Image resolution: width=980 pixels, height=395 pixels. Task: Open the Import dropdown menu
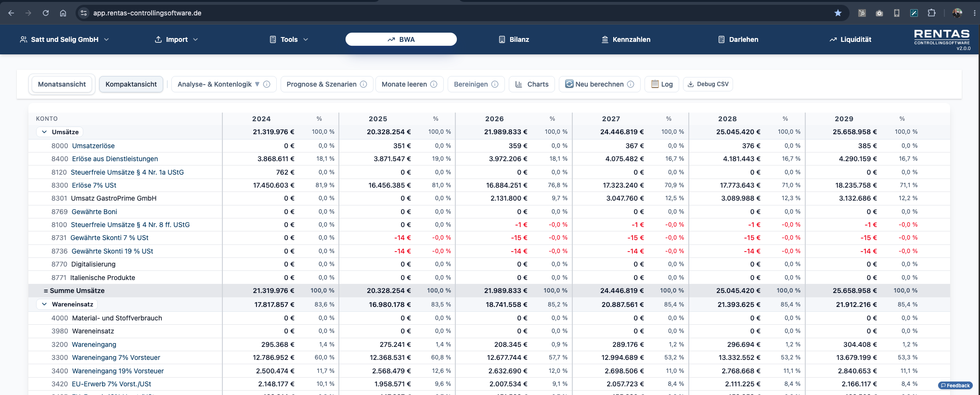pos(176,39)
